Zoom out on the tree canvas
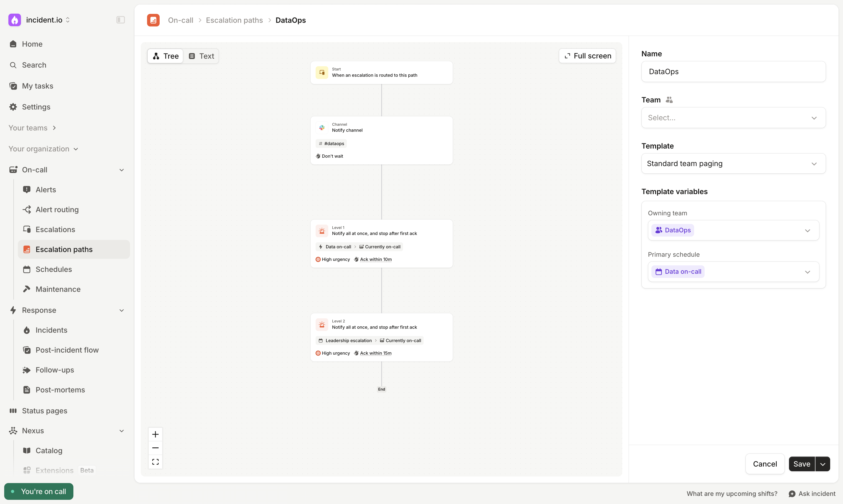The image size is (843, 504). click(x=155, y=448)
